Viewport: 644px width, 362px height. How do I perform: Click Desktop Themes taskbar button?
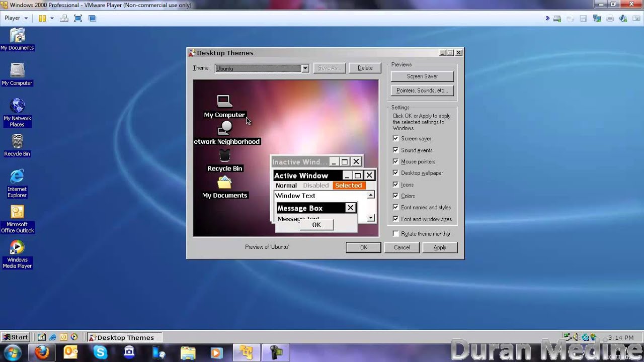[125, 337]
